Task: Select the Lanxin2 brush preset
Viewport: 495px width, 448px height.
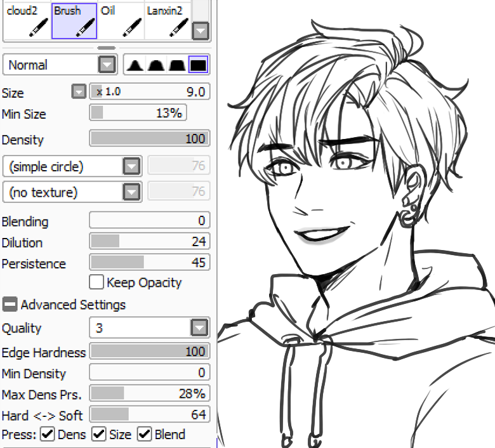Action: [168, 21]
